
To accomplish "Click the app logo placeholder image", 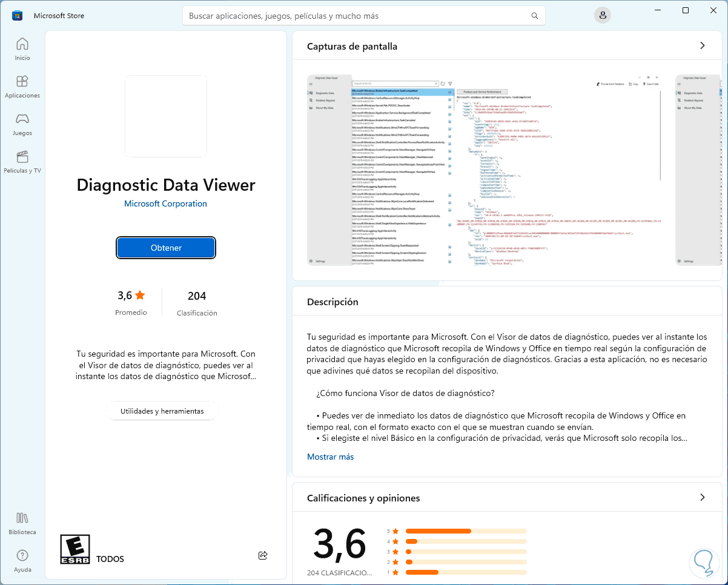I will coord(166,116).
